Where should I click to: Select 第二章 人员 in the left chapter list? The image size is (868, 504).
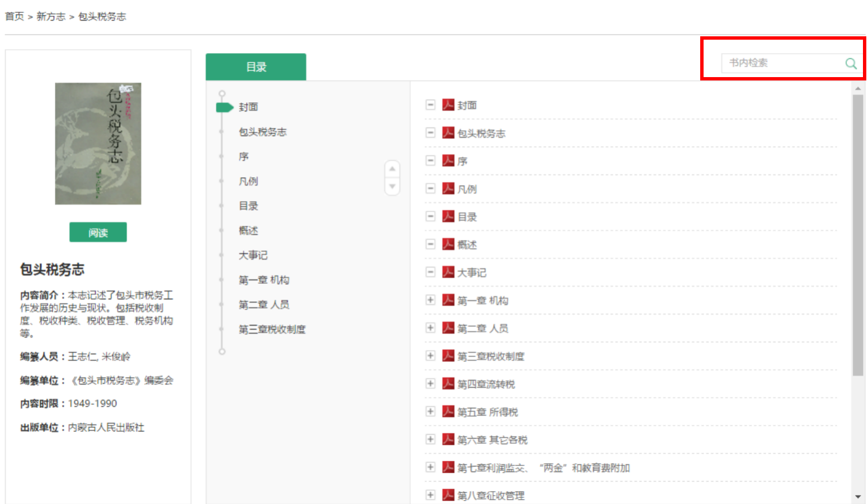(x=264, y=305)
